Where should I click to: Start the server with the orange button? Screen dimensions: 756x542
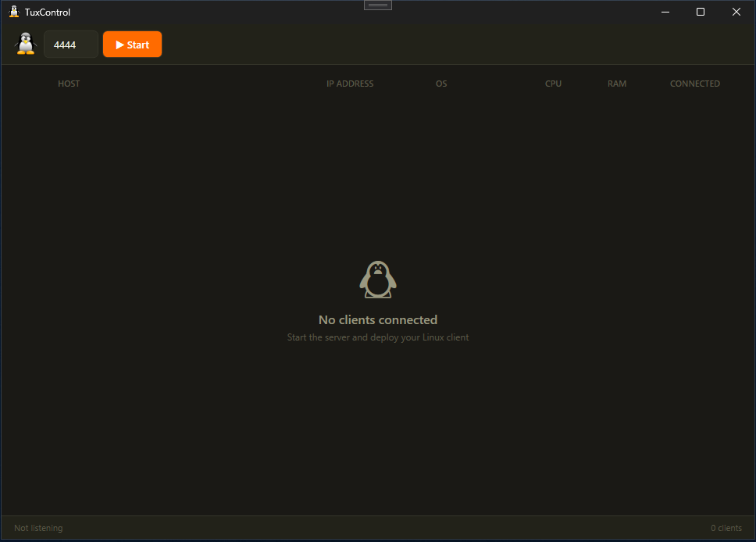(132, 45)
